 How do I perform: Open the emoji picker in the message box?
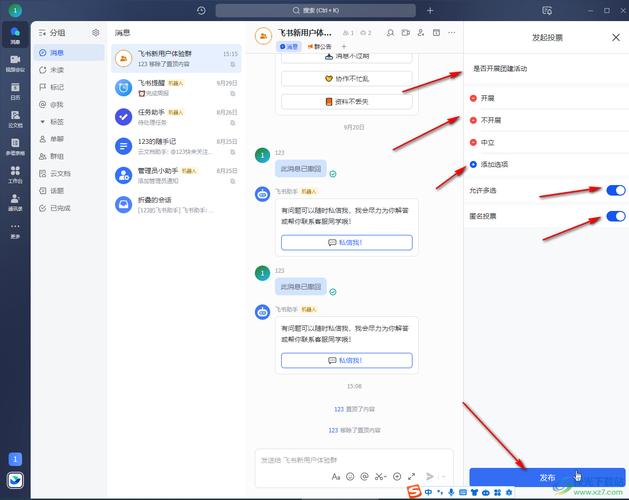[x=350, y=476]
